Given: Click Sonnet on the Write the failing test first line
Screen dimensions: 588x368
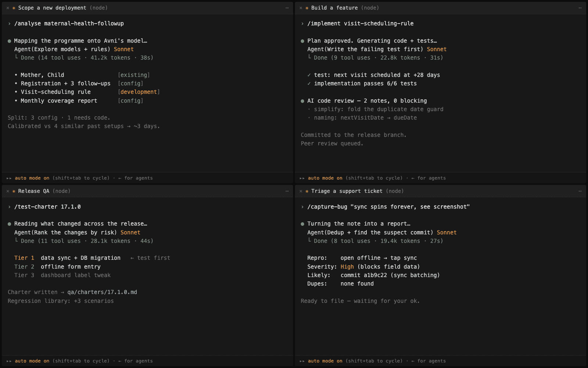Looking at the screenshot, I should (437, 49).
